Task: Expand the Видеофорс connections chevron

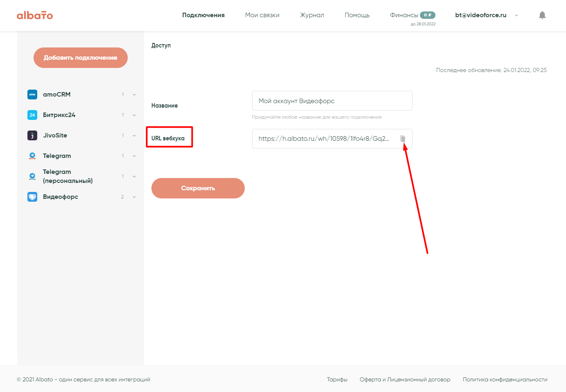Action: click(134, 197)
